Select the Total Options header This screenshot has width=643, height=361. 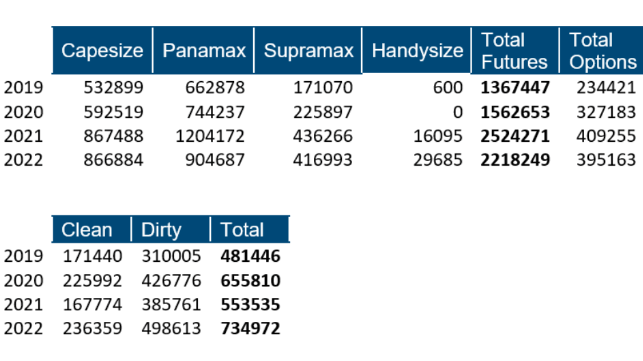point(601,50)
